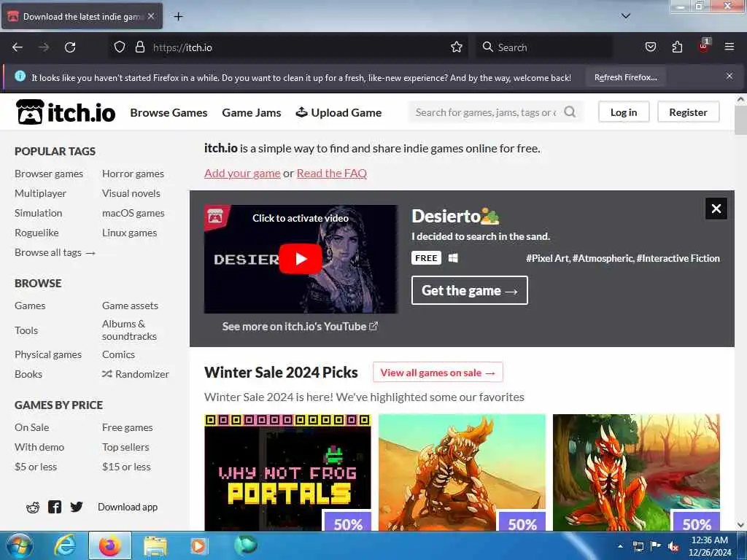Open Albums & soundtracks link

[x=129, y=330]
